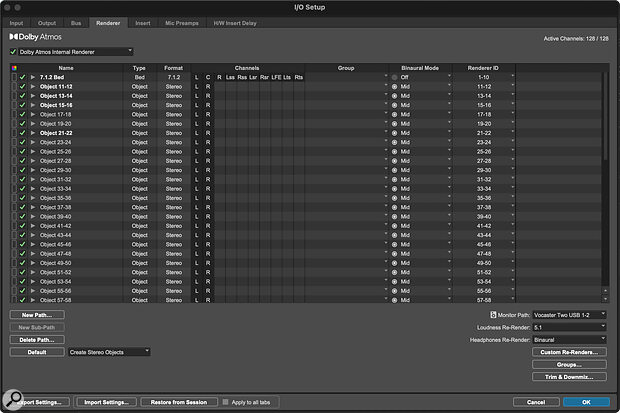Screen dimensions: 620x413
Task: Click Restore from Session button
Action: pos(179,402)
